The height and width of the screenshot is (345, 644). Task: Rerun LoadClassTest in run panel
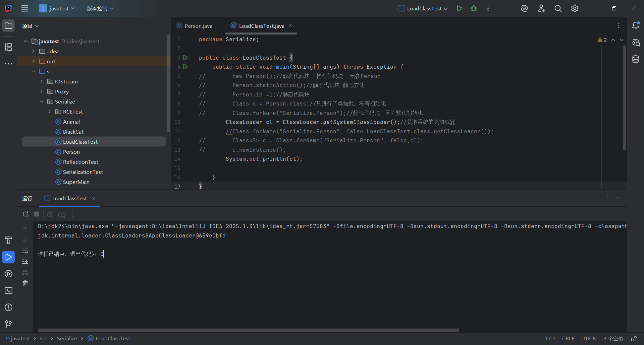tap(25, 214)
